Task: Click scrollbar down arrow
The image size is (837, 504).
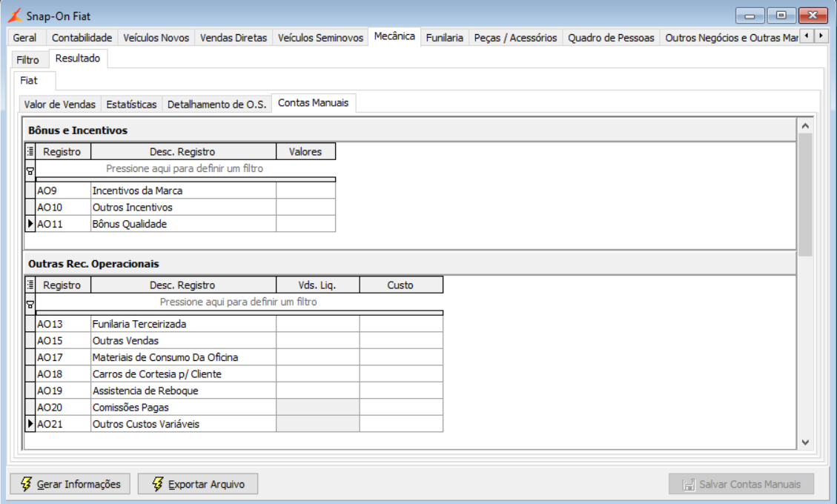Action: click(x=806, y=442)
